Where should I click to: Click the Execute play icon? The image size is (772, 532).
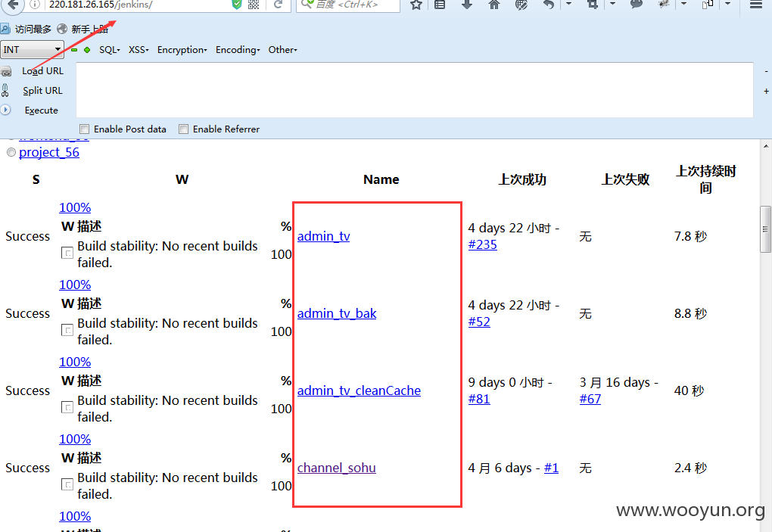pyautogui.click(x=5, y=110)
